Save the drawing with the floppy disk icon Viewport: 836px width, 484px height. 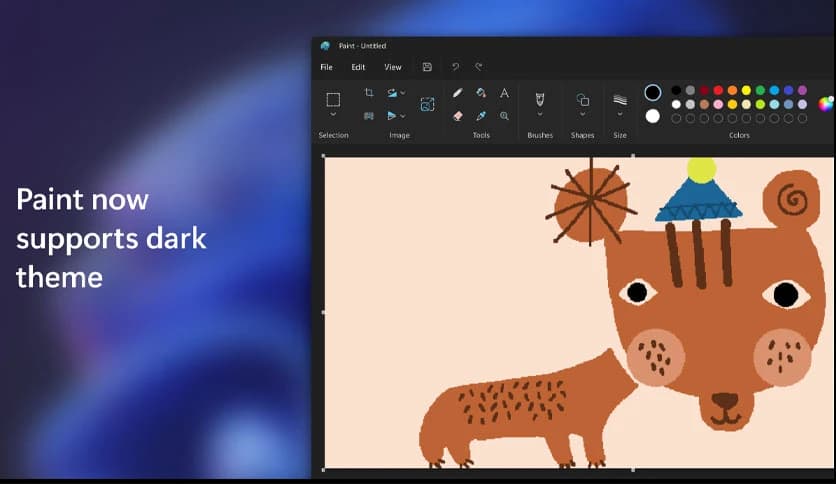click(427, 67)
